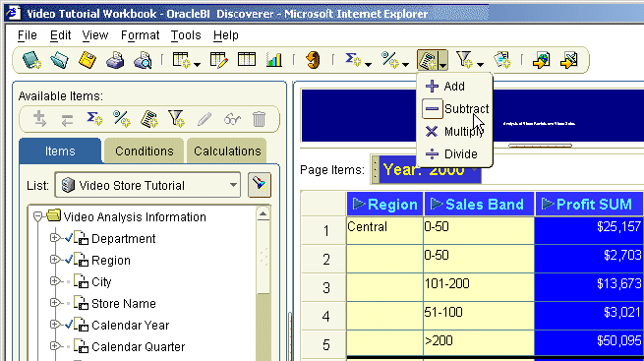Switch to the Calculations tab
The image size is (644, 361).
pos(227,151)
